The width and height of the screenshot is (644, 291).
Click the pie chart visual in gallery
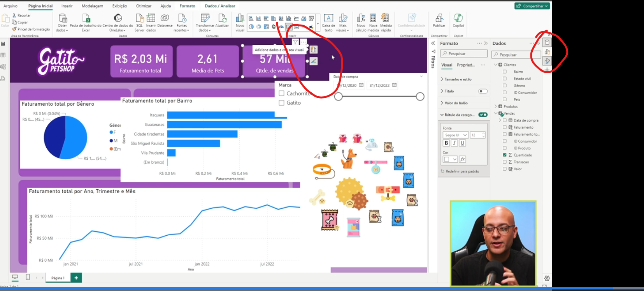point(251,27)
